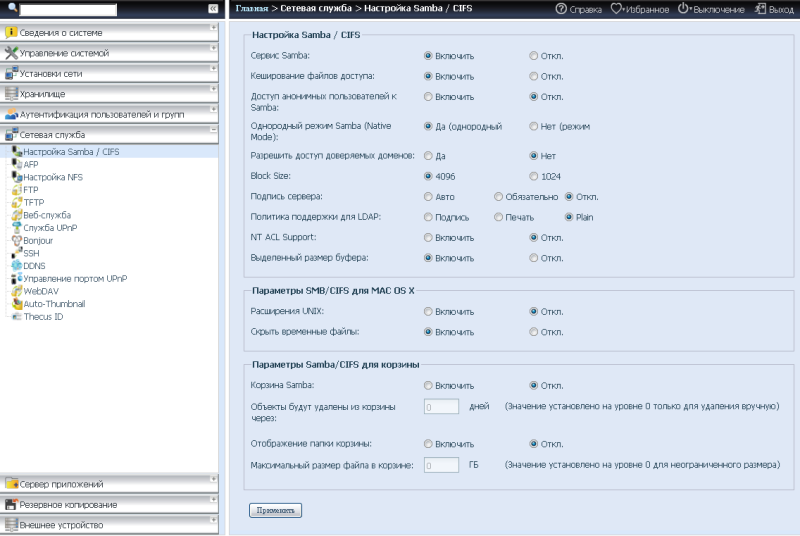Open the Thecus ID tree item
This screenshot has height=536, width=800.
43,317
